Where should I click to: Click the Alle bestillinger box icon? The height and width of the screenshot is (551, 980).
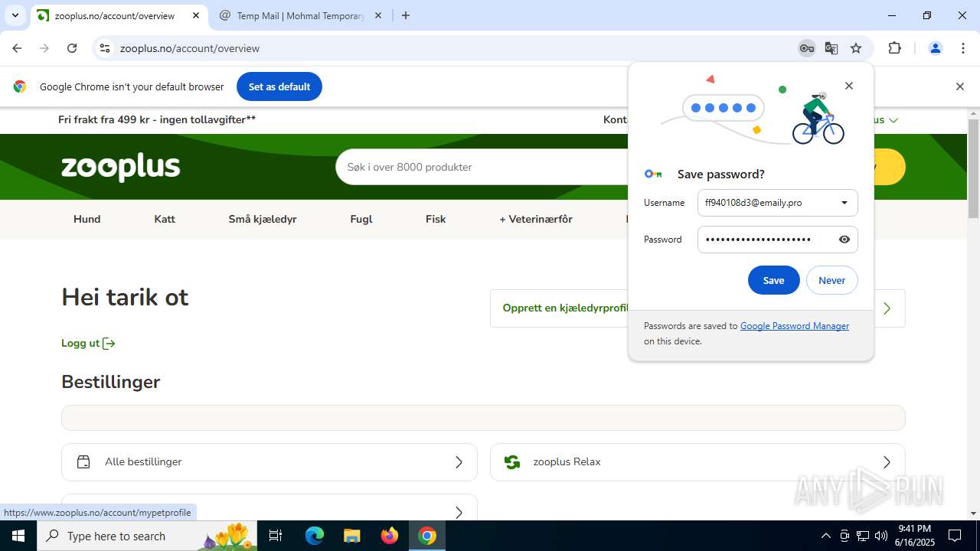click(x=83, y=462)
